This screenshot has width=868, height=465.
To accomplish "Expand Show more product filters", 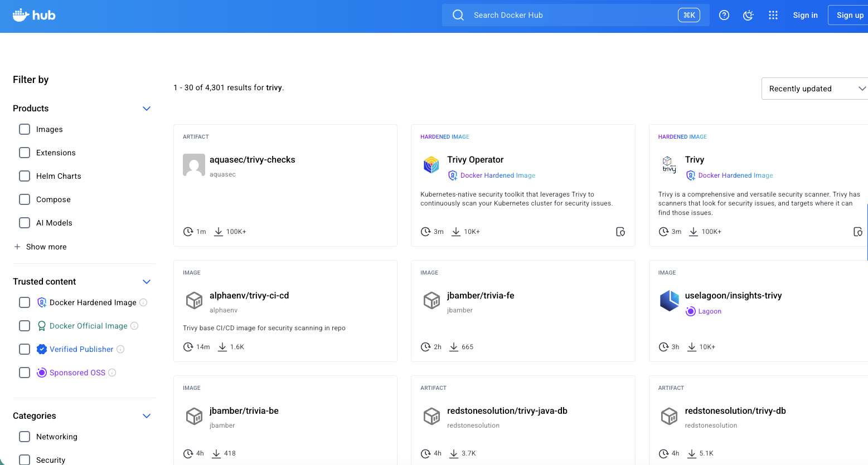I will (40, 247).
